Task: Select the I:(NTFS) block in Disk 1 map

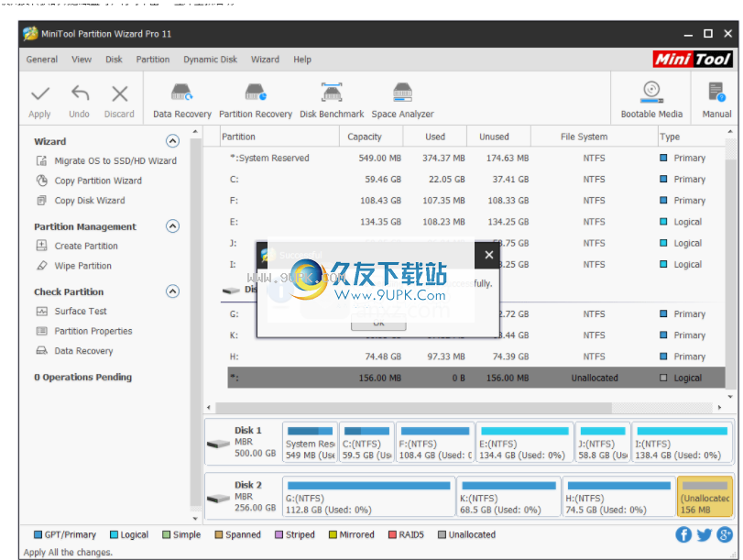Action: coord(682,443)
